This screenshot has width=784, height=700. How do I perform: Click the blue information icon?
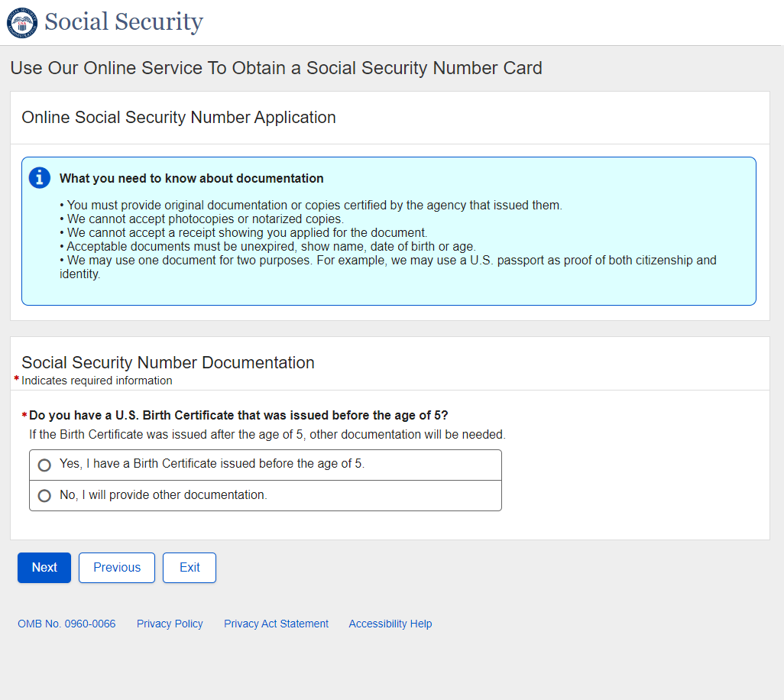[x=39, y=178]
